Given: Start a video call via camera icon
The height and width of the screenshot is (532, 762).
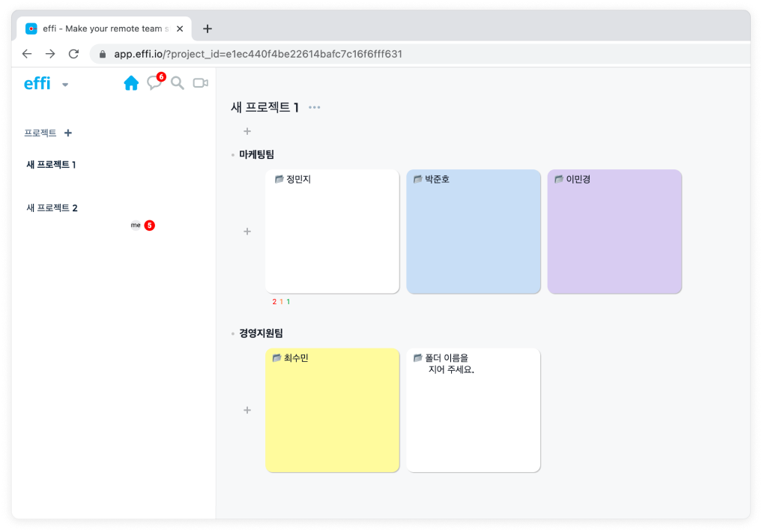Looking at the screenshot, I should (x=200, y=83).
